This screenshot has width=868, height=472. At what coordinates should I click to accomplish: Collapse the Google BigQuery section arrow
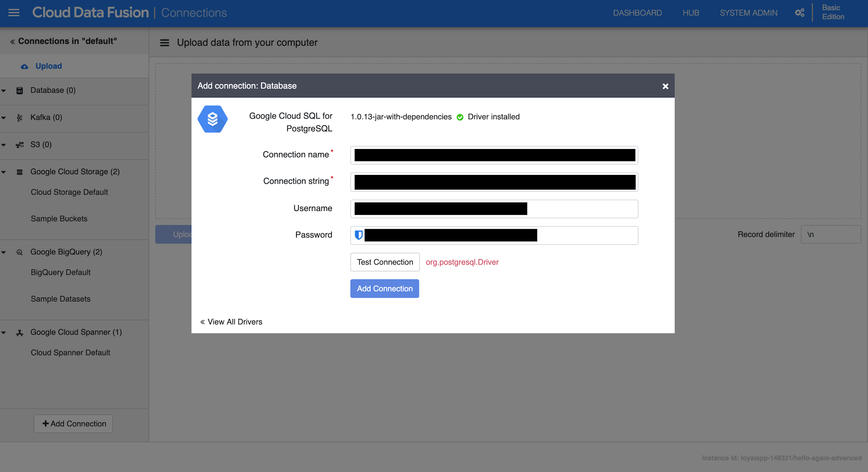[4, 252]
